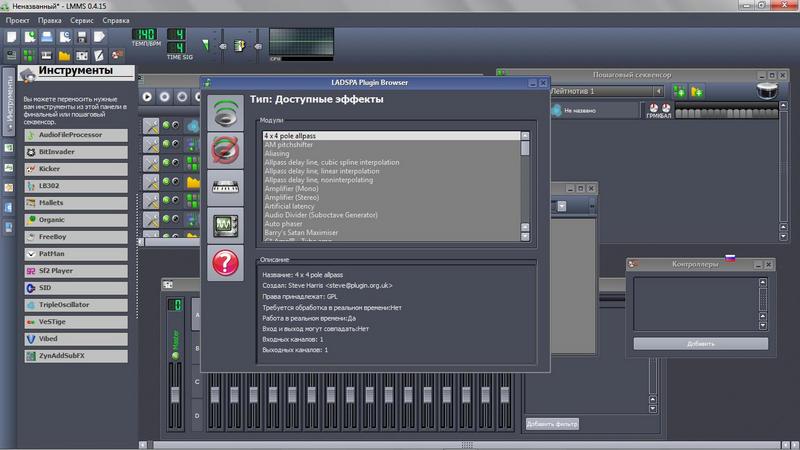Click the yellow folder toolbar icon
800x450 pixels.
(x=65, y=55)
